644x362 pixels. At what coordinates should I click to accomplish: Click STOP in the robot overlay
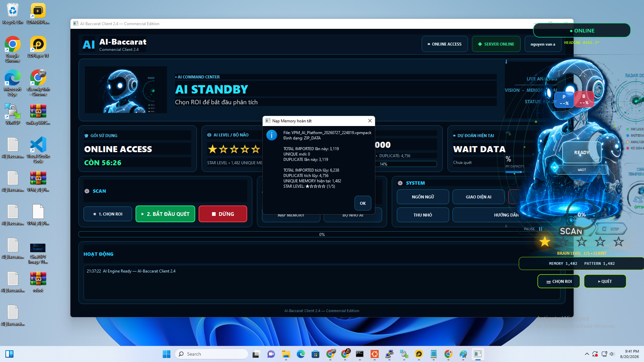(611, 229)
